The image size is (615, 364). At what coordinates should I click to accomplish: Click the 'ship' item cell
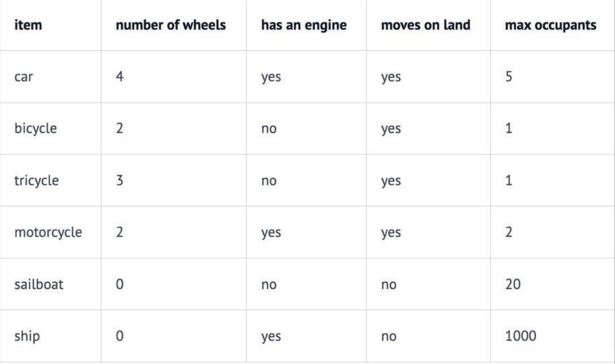27,336
